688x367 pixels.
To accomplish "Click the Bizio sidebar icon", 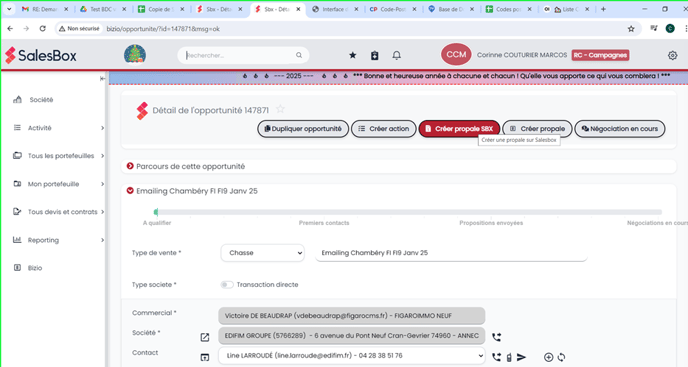I will [x=17, y=268].
